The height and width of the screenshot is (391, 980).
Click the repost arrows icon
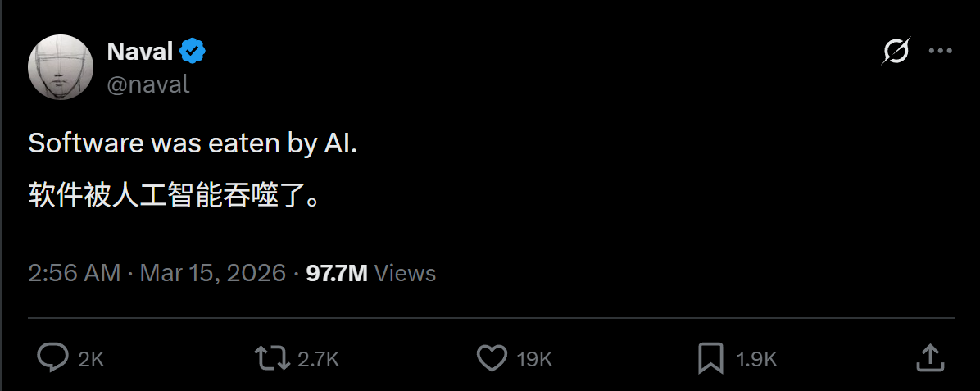point(270,357)
